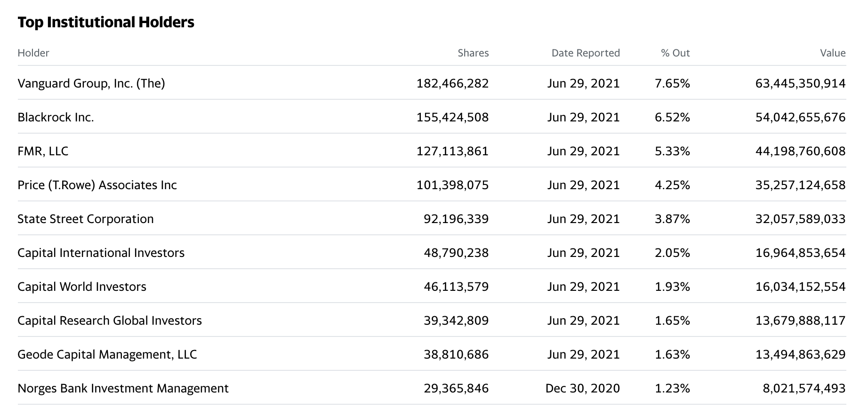The image size is (868, 416).
Task: Click shares value 127,113,861
Action: point(452,151)
